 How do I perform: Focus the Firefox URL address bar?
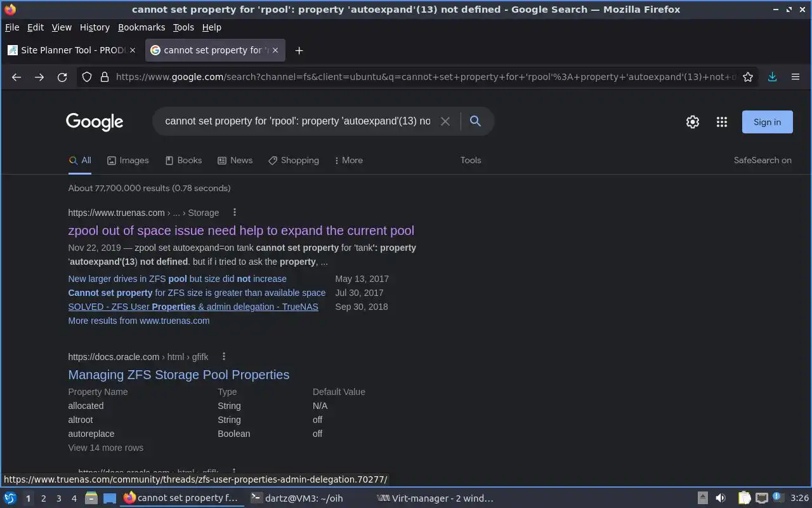pos(425,77)
